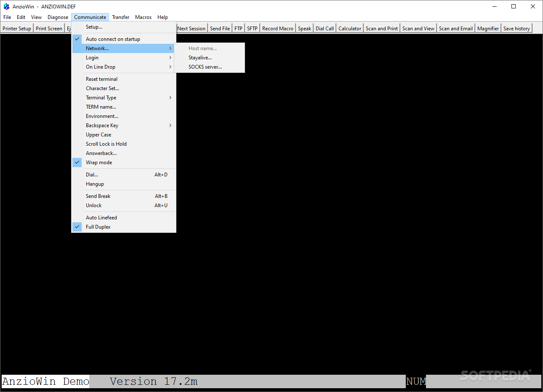Select Send Break menu item
Screen dimensions: 543x392
click(123, 196)
